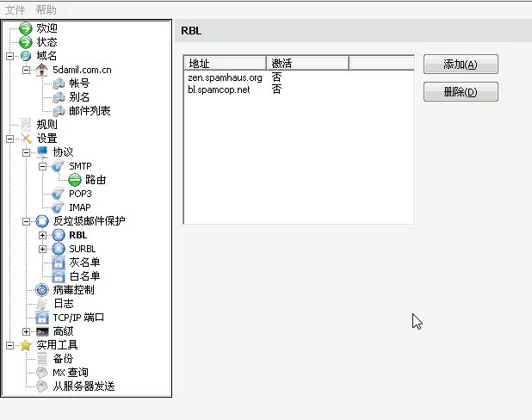Select the 帐号 tree item label
Viewport: 532px width, 420px height.
(x=79, y=83)
